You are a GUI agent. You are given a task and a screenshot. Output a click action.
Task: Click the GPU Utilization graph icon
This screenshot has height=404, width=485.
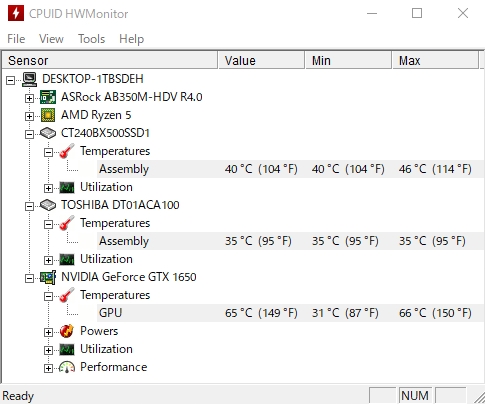tap(67, 349)
